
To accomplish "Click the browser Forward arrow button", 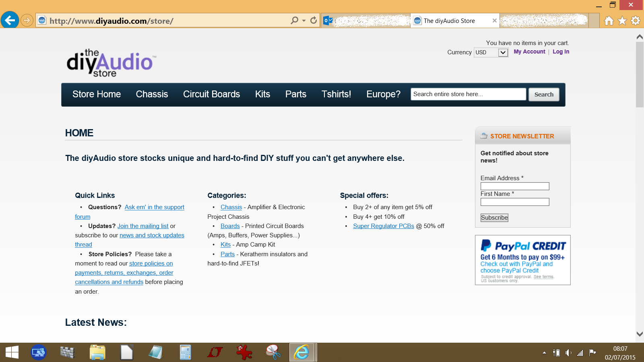I will 27,20.
